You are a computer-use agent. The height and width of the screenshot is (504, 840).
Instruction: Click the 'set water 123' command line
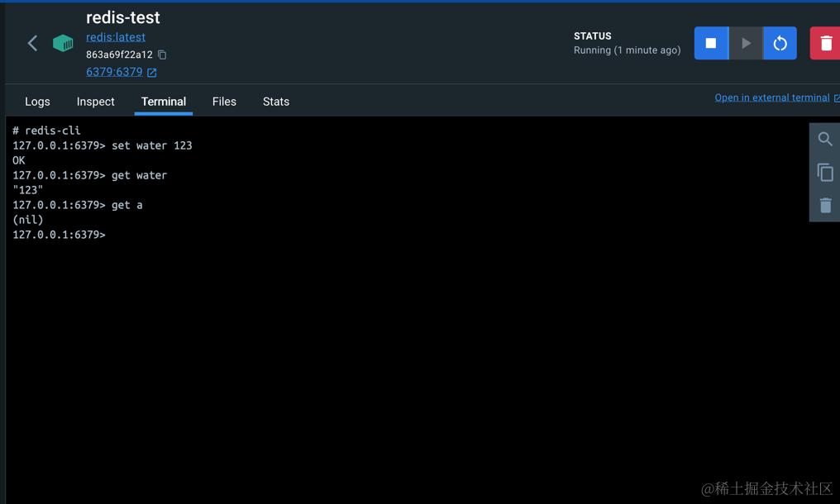pos(103,145)
